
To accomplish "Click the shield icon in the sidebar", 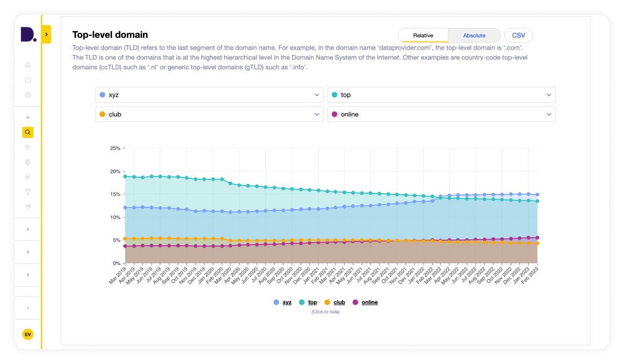I will pyautogui.click(x=28, y=176).
